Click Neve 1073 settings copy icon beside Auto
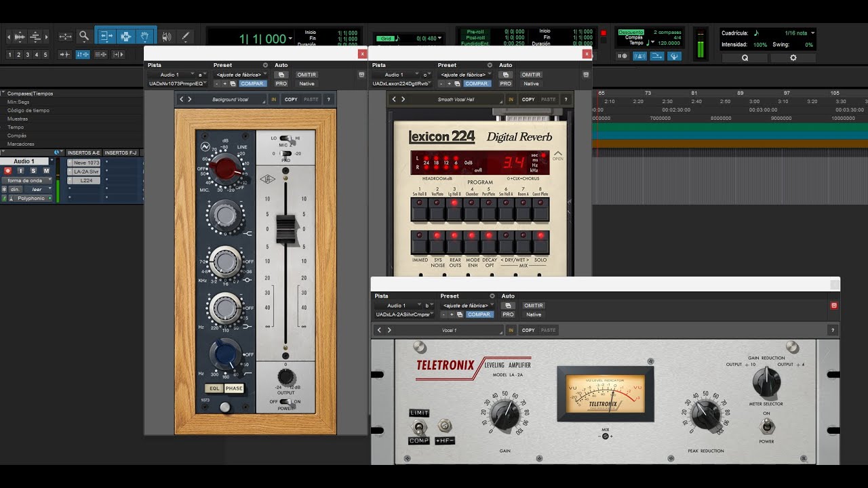The width and height of the screenshot is (868, 488). (281, 75)
